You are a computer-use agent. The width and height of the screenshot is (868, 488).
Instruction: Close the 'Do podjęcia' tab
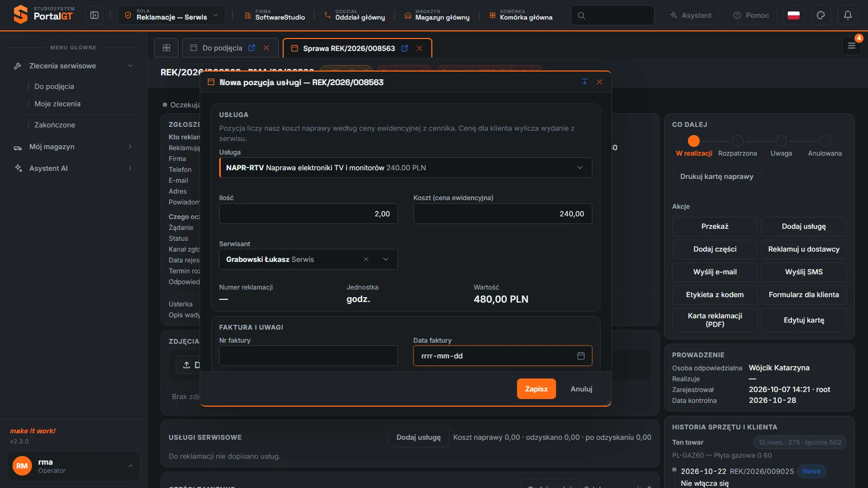pos(266,48)
